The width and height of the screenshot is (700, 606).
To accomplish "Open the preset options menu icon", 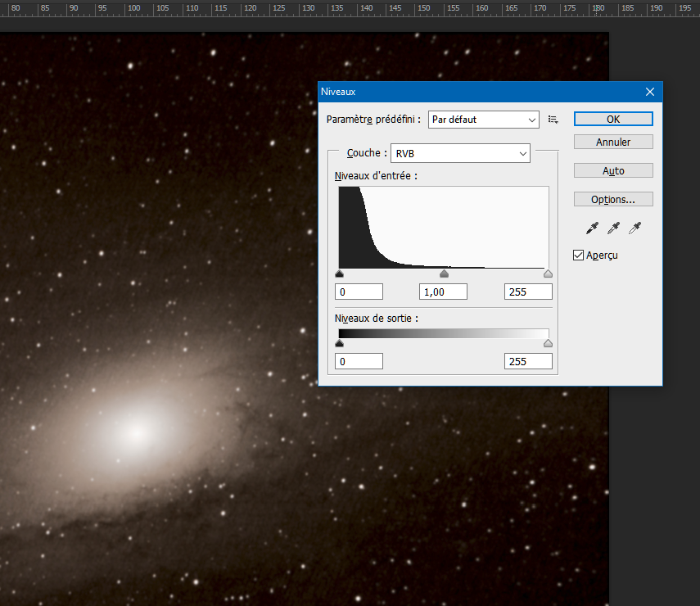I will [x=553, y=120].
